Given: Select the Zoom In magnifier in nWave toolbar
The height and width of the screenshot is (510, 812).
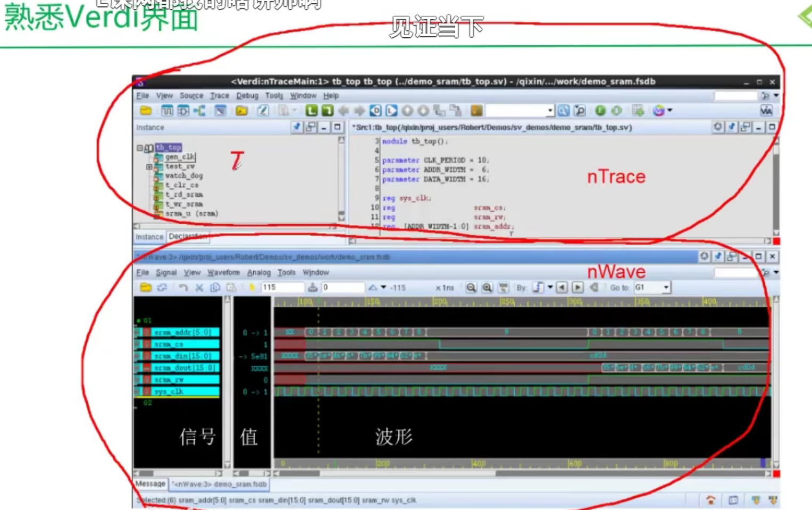Looking at the screenshot, I should coord(487,288).
